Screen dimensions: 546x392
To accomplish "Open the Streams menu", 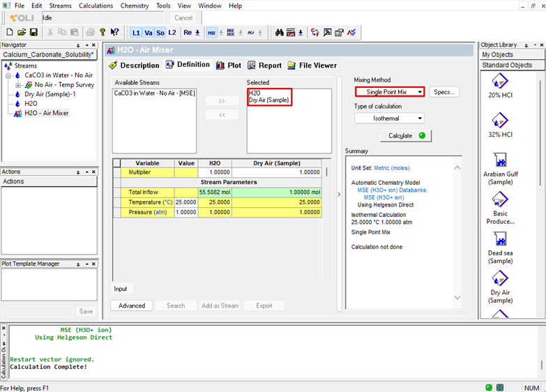I will (60, 6).
